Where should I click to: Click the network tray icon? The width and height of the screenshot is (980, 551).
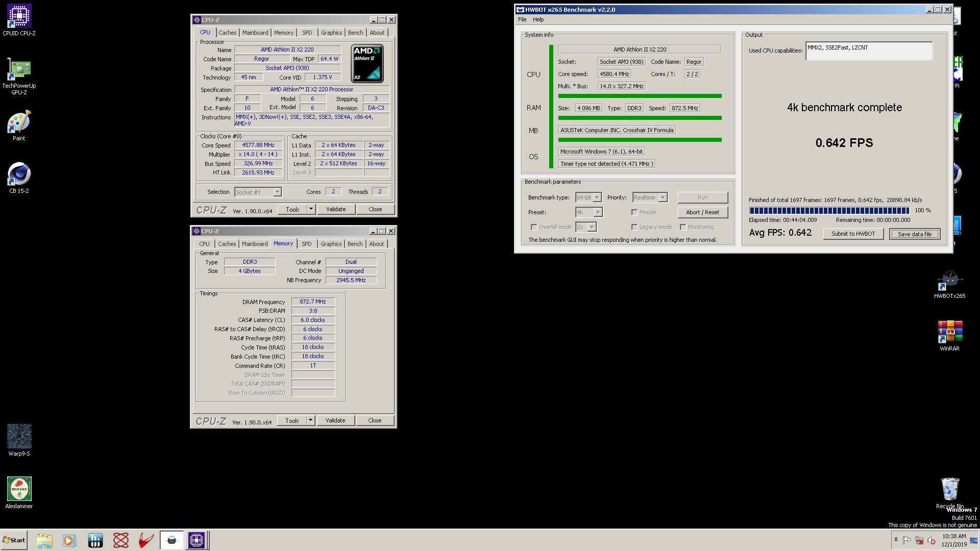[919, 540]
